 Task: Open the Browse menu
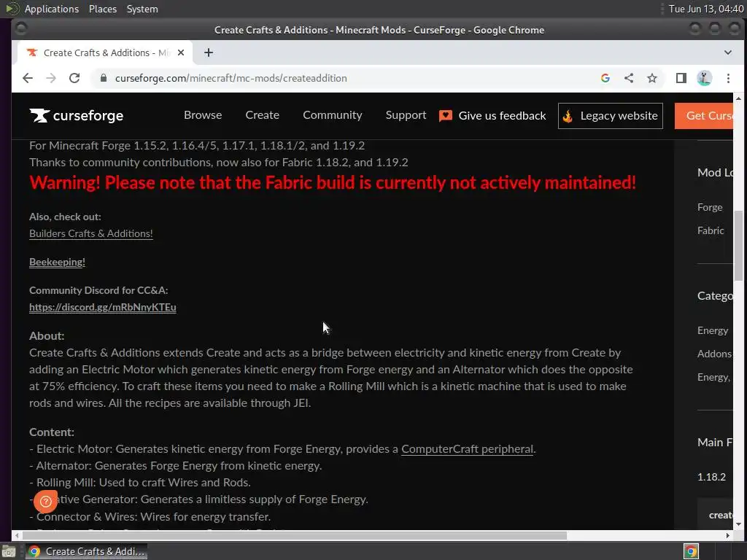coord(203,115)
